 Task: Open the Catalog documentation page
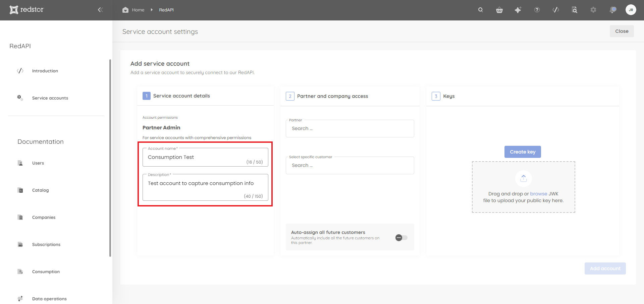click(40, 190)
